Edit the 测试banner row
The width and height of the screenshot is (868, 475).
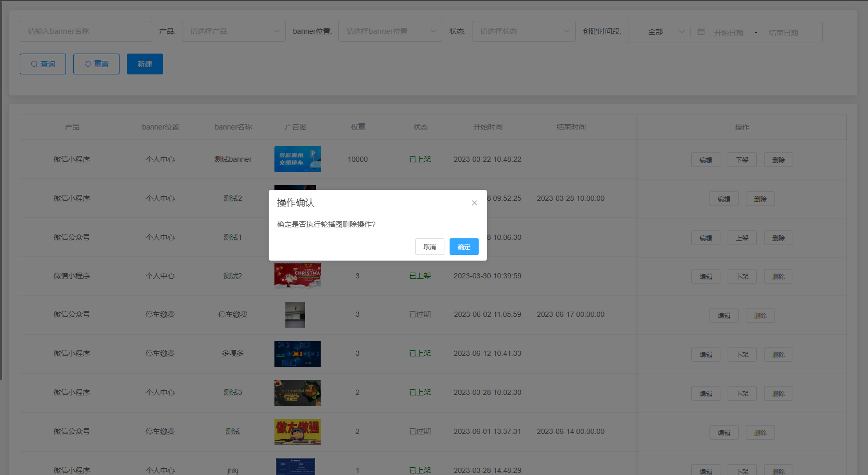click(705, 160)
